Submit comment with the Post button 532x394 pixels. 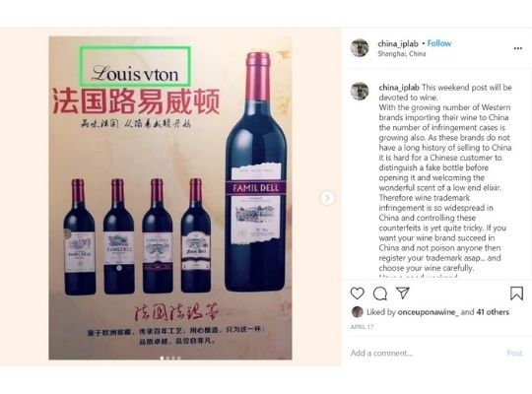pyautogui.click(x=514, y=353)
